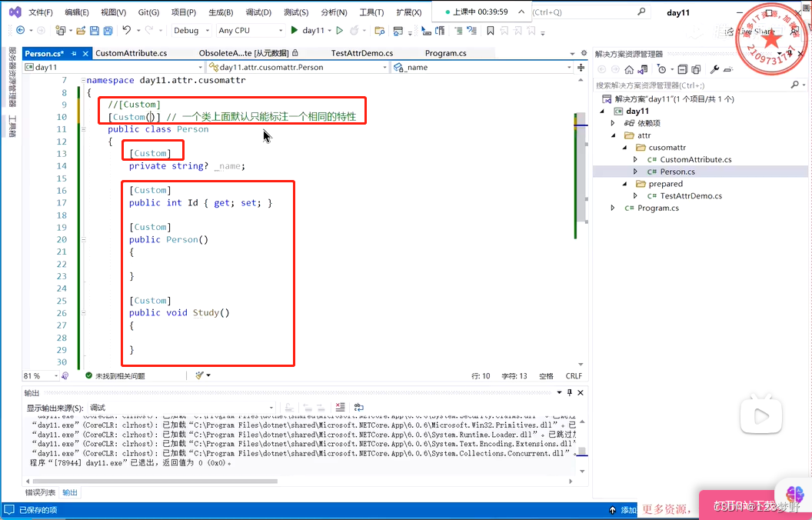Toggle bookmark icon in the toolbar
The image size is (812, 520).
(x=490, y=31)
